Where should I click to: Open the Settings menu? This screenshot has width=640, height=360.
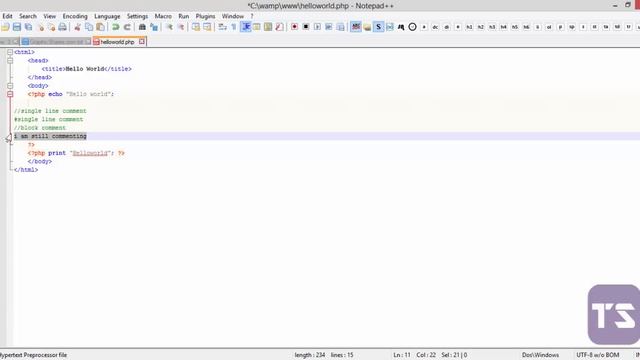(x=137, y=16)
